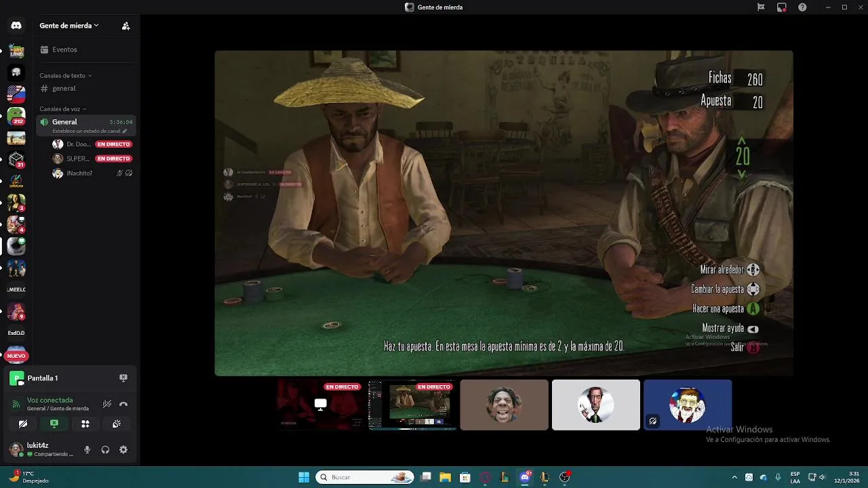Open the LMEELC server
This screenshot has height=488, width=868.
[16, 289]
